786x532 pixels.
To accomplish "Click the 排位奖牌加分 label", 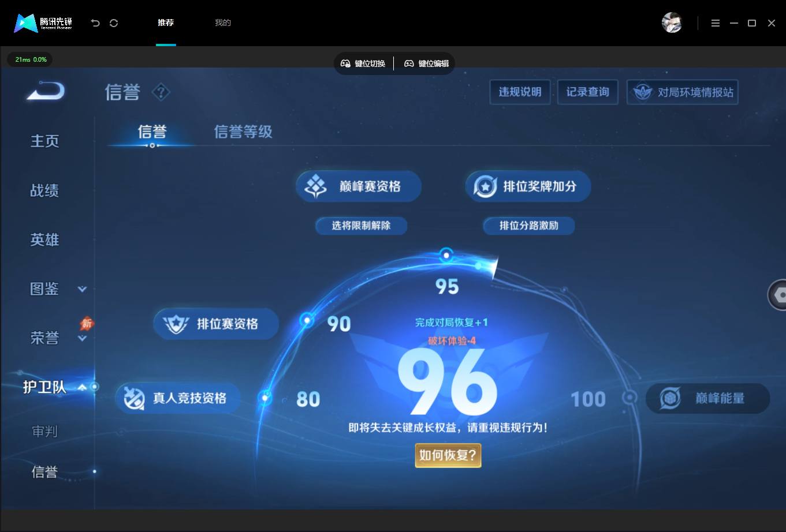I will tap(540, 186).
